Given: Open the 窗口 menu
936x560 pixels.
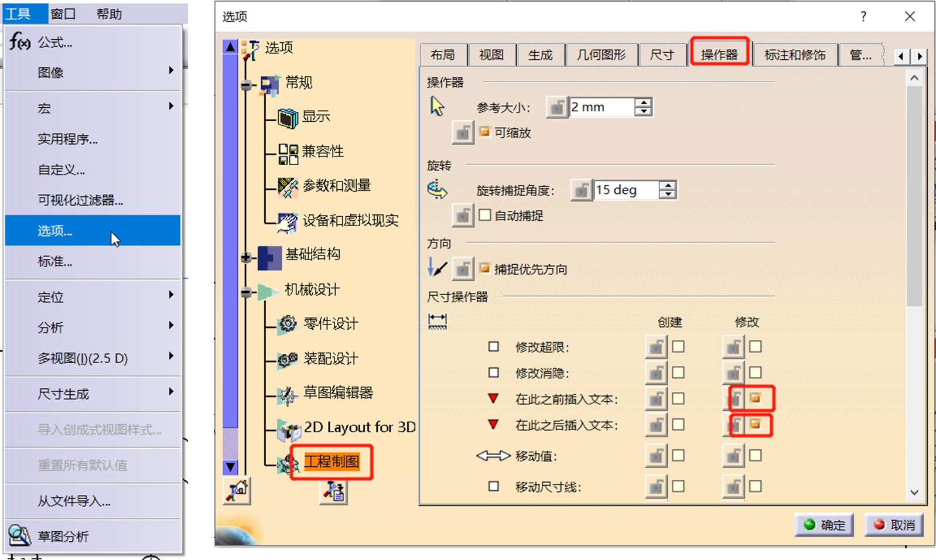Looking at the screenshot, I should (63, 13).
